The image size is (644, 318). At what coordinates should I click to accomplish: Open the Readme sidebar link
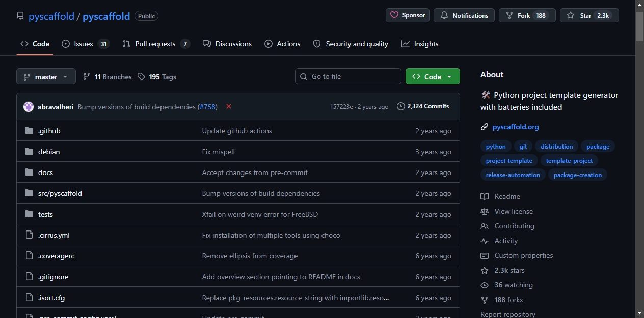click(500, 196)
